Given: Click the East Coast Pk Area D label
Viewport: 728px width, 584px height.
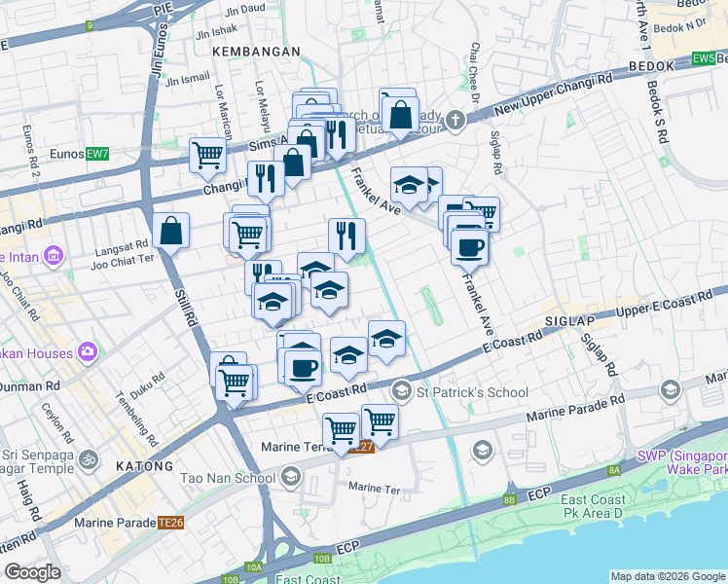Looking at the screenshot, I should pyautogui.click(x=593, y=506).
